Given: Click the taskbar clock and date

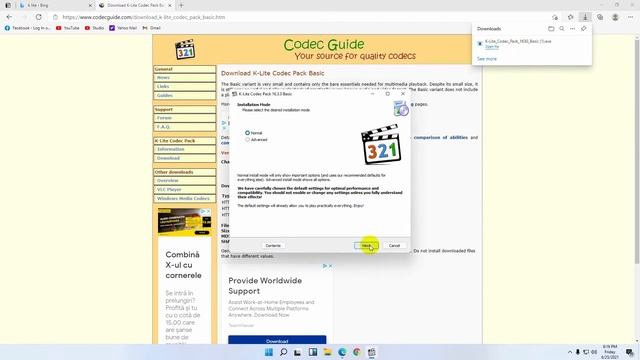Looking at the screenshot, I should 610,352.
